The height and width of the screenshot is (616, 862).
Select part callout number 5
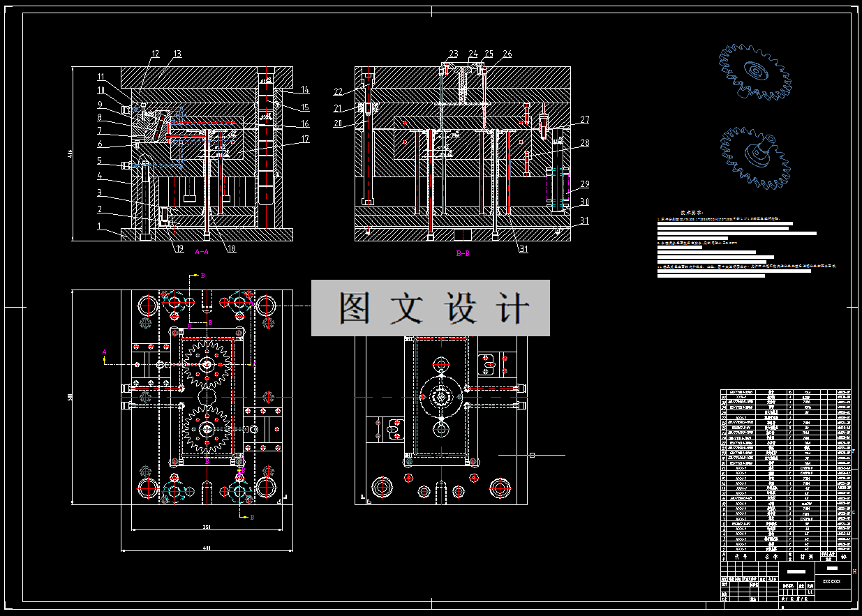tap(100, 160)
